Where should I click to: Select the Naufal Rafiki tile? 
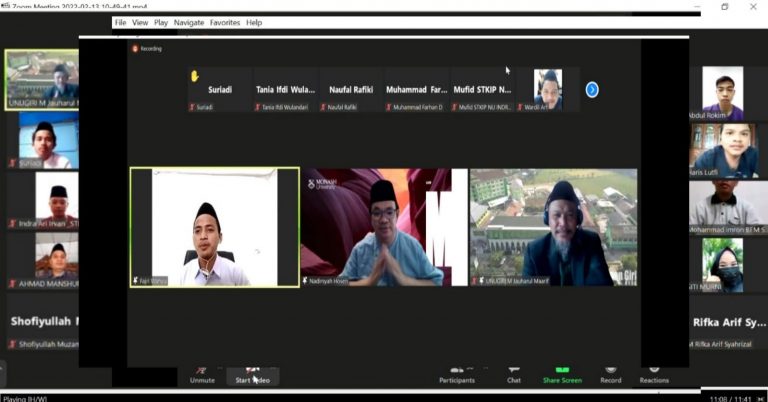(351, 90)
